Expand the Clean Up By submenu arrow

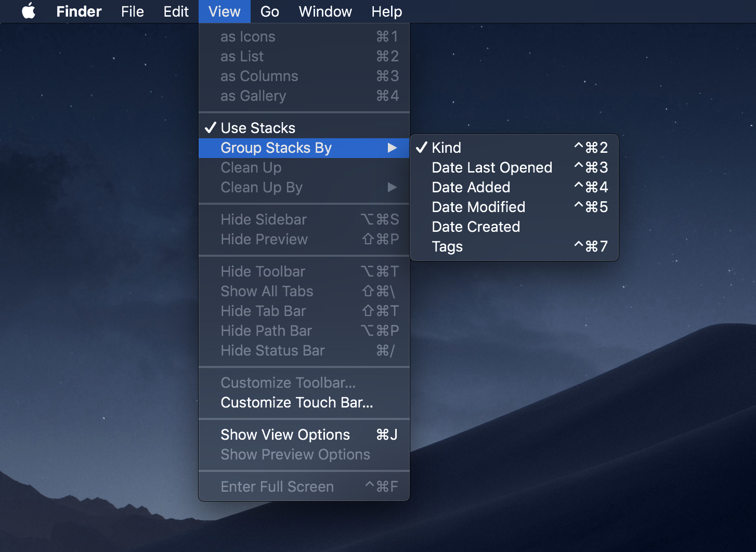click(392, 188)
